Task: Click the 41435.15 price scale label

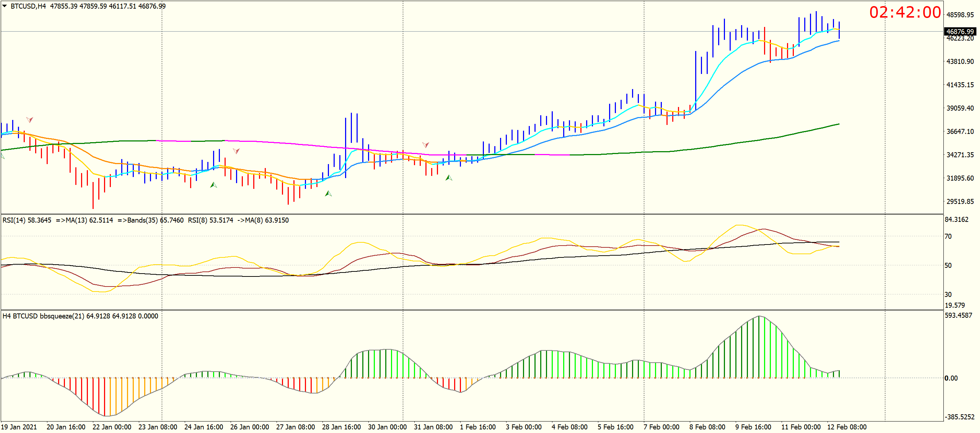Action: click(x=960, y=85)
